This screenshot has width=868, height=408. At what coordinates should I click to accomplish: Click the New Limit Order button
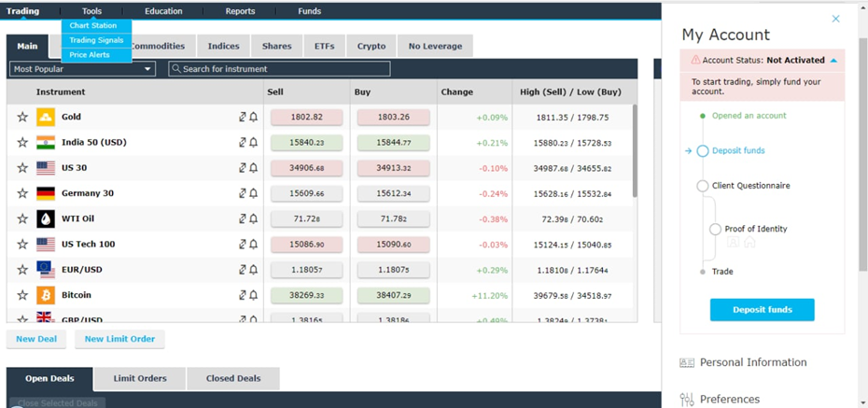point(119,339)
